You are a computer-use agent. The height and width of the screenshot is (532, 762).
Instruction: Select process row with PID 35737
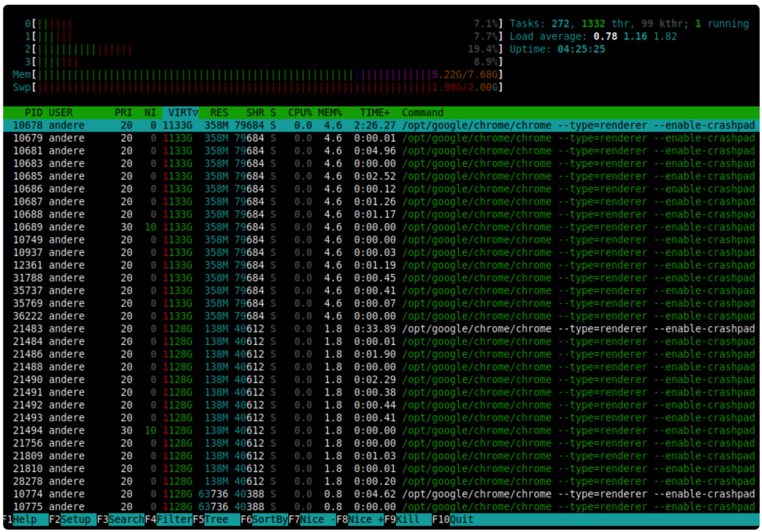tap(381, 291)
